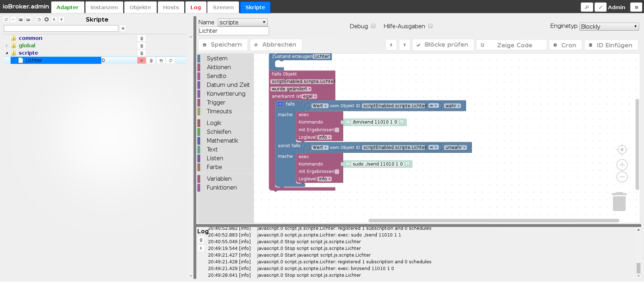Screen dimensions: 644x282
Task: Center the Blockly workspace view
Action: [x=622, y=150]
